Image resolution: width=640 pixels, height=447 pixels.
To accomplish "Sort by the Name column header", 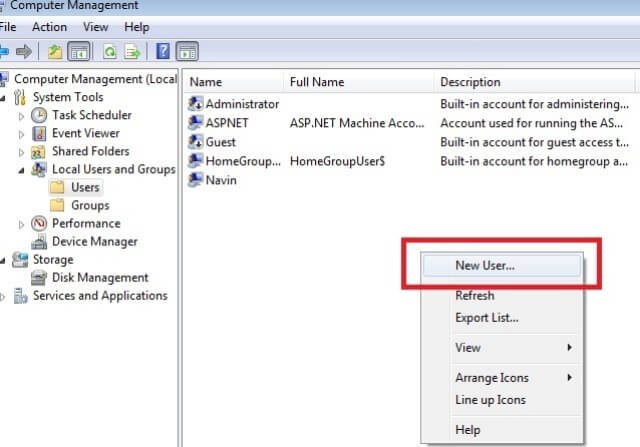I will (234, 82).
